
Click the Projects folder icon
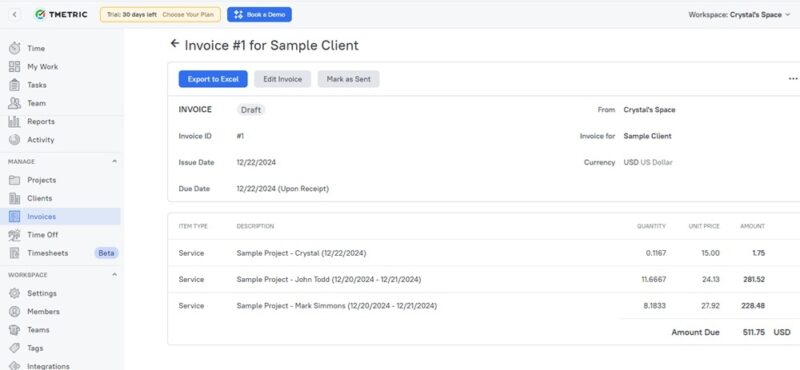(x=14, y=180)
